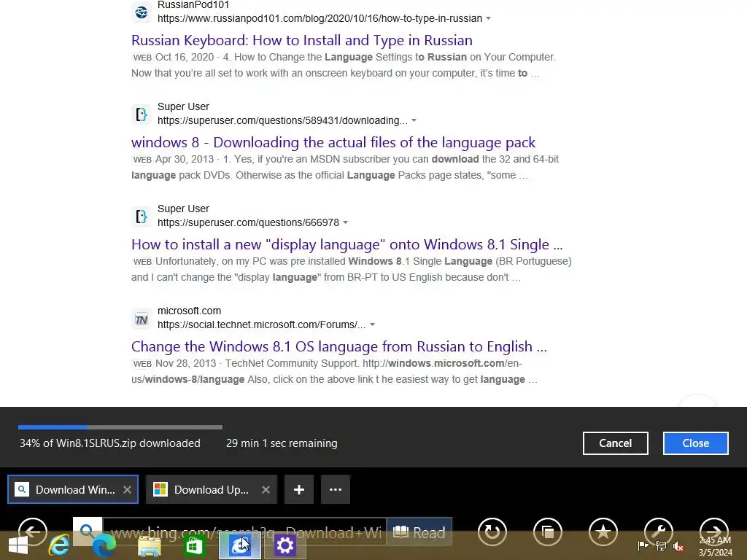Screen dimensions: 747x560
Task: Open Page tools wrench button
Action: (659, 532)
